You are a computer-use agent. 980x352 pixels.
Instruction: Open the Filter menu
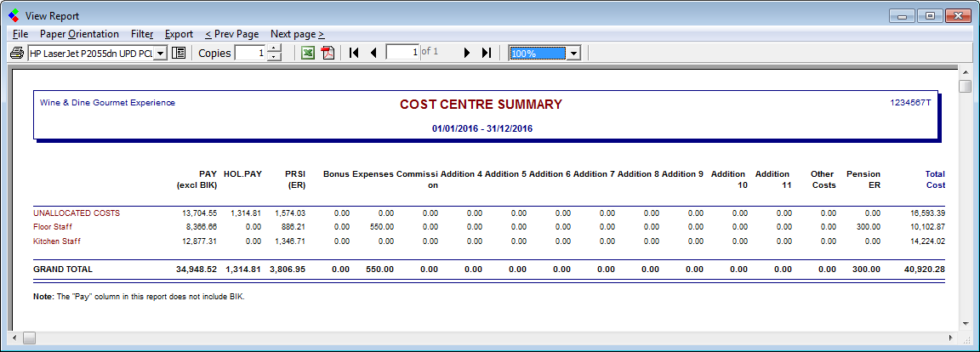click(x=142, y=34)
